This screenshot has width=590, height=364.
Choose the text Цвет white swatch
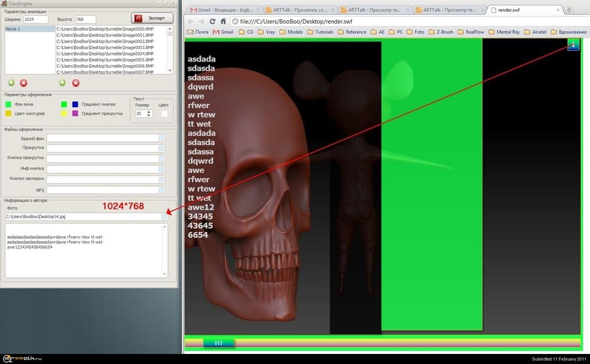[165, 113]
